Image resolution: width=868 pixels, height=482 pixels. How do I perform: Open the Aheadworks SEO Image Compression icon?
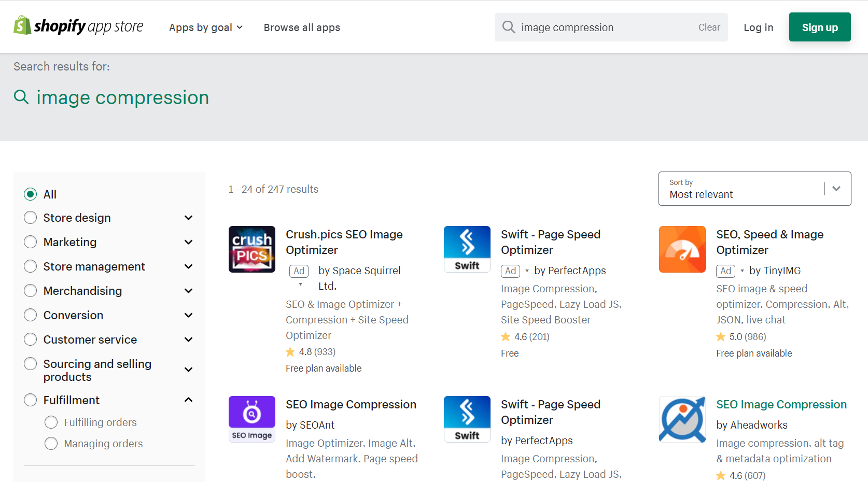pos(682,419)
